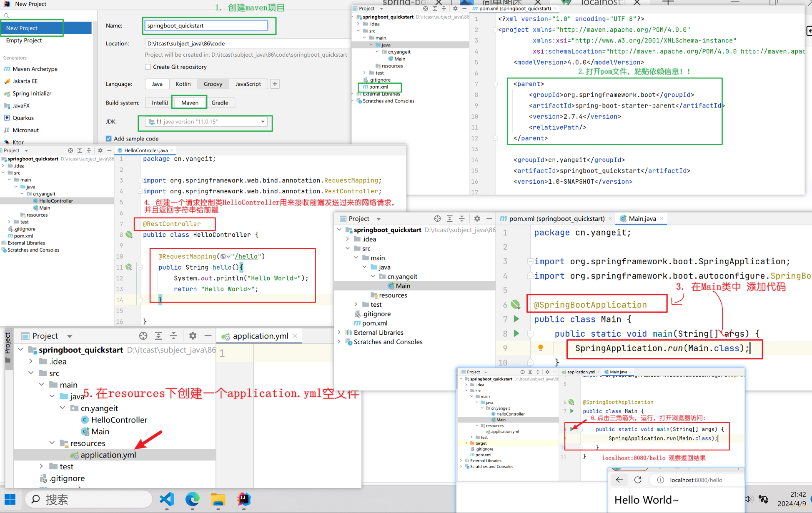The width and height of the screenshot is (812, 513).
Task: Select New Project in the wizard sidebar
Action: pos(46,28)
